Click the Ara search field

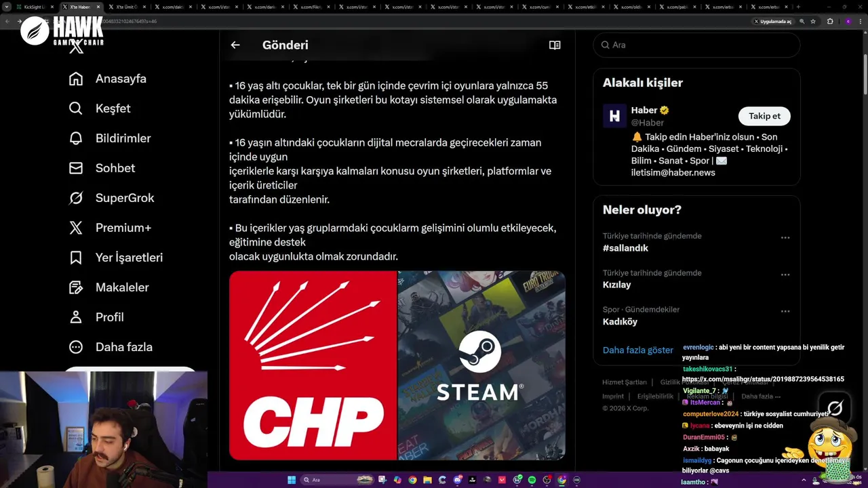click(696, 45)
